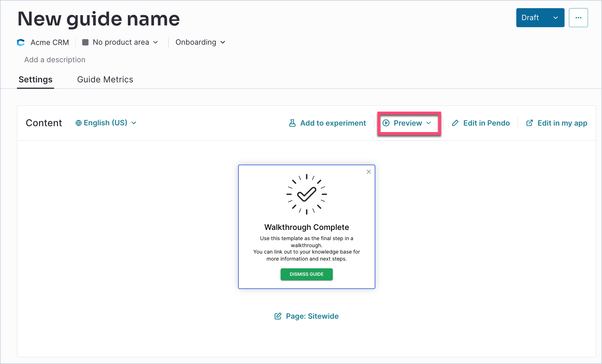Screen dimensions: 602x364
Task: Click the Page: Sitewide edit icon
Action: [278, 316]
